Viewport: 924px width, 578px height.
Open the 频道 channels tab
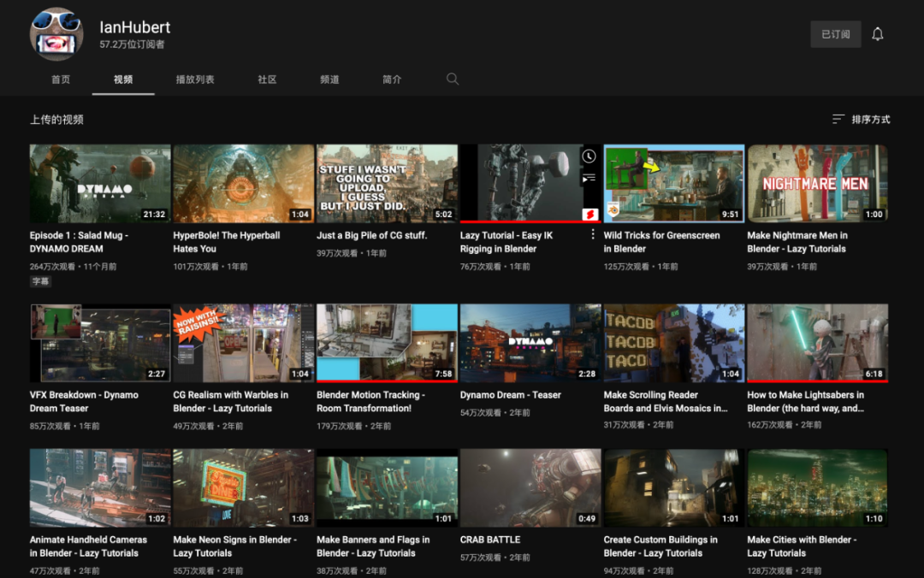(x=329, y=80)
